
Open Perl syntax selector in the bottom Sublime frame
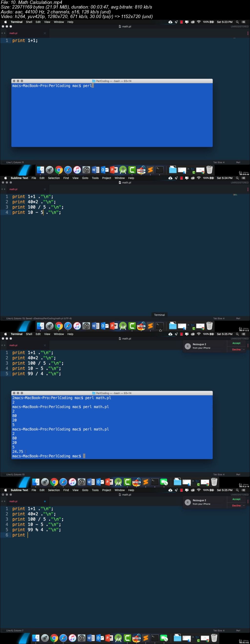(x=238, y=630)
